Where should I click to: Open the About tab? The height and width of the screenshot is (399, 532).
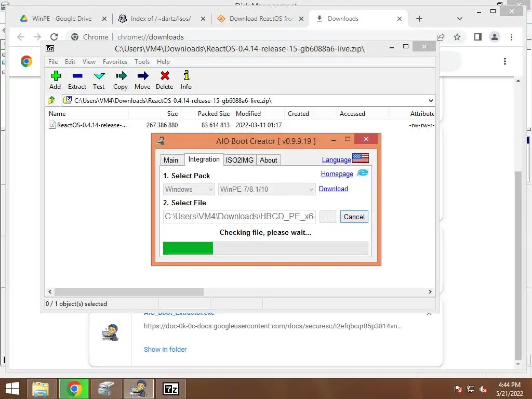[269, 160]
